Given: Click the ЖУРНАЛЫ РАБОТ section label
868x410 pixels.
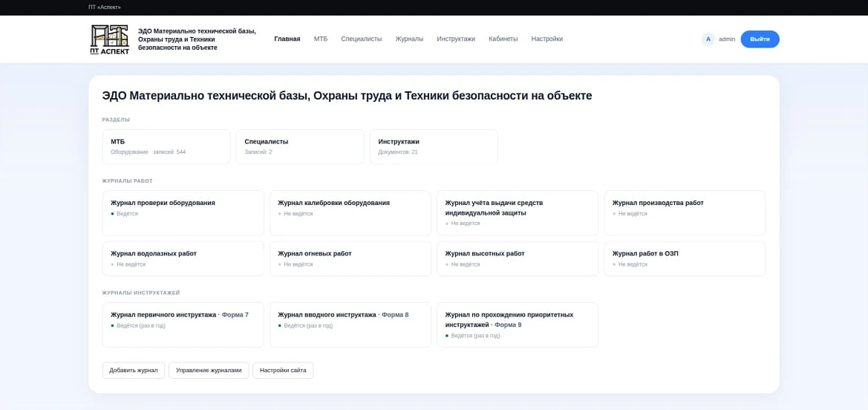Looking at the screenshot, I should click(x=127, y=181).
